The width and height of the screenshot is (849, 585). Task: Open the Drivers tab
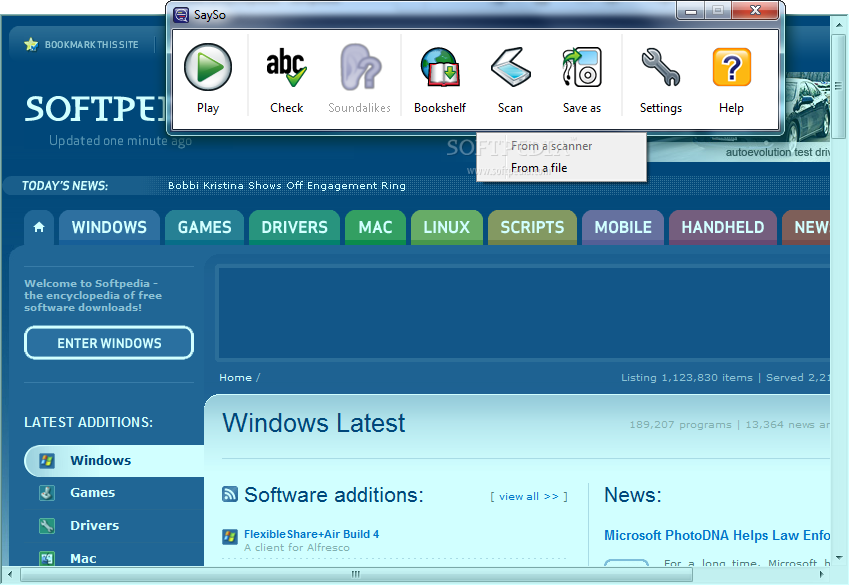tap(295, 227)
